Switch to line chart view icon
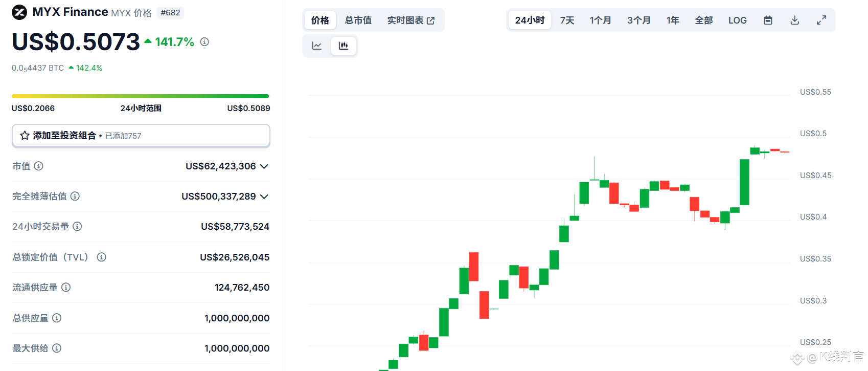Image resolution: width=868 pixels, height=371 pixels. click(x=317, y=46)
